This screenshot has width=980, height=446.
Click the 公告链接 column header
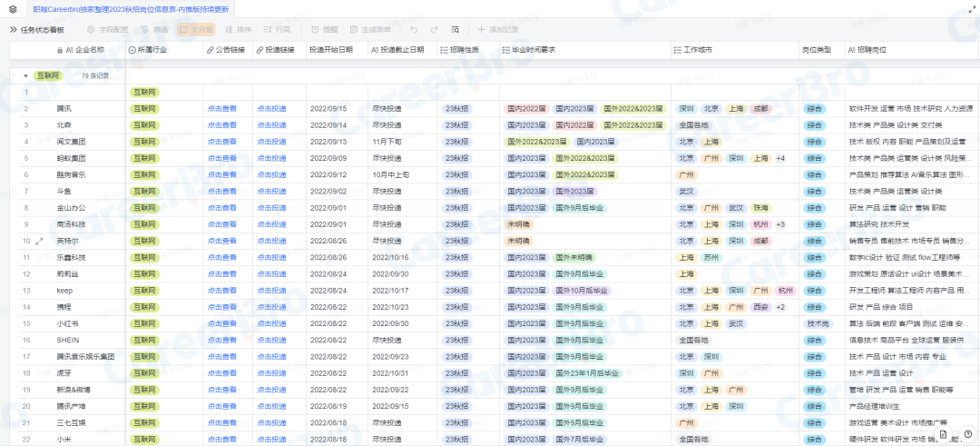(x=228, y=49)
